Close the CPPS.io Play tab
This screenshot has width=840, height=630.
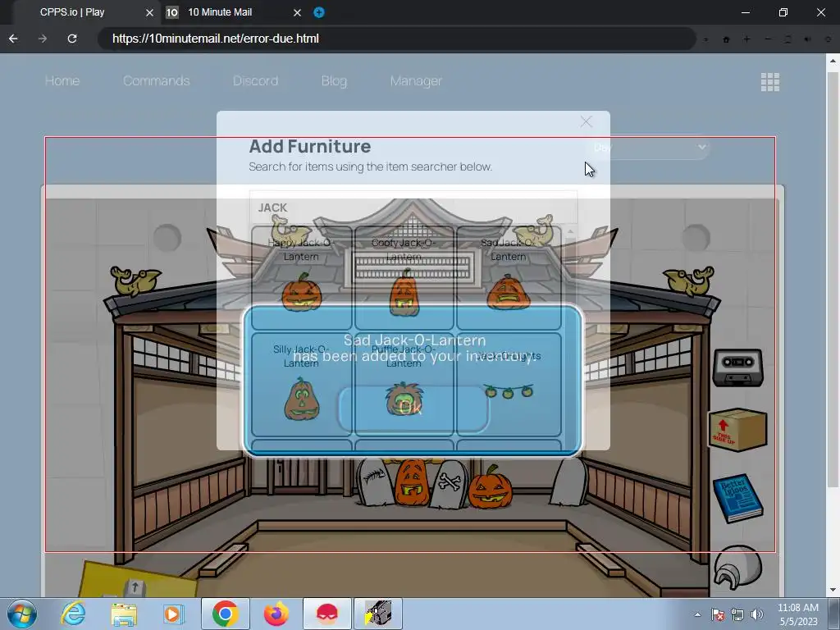149,13
